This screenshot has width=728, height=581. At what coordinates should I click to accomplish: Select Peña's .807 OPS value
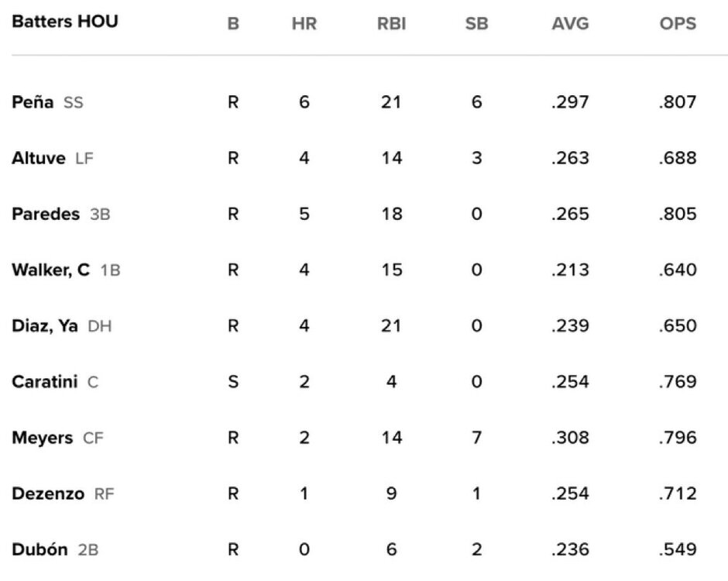pyautogui.click(x=678, y=102)
